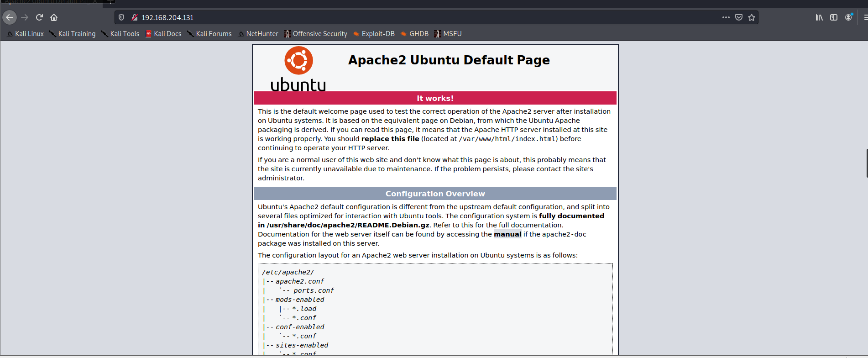Open NetHunter bookmark
Screen dimensions: 868x358
coord(258,34)
